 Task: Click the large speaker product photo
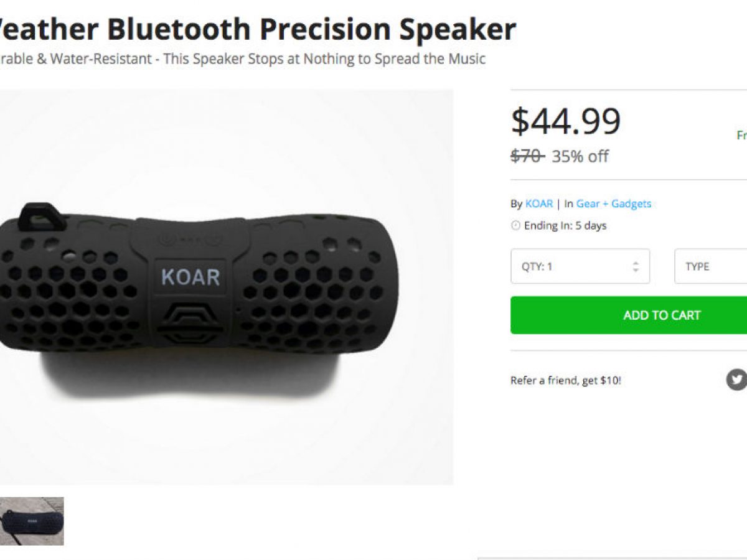pos(227,287)
